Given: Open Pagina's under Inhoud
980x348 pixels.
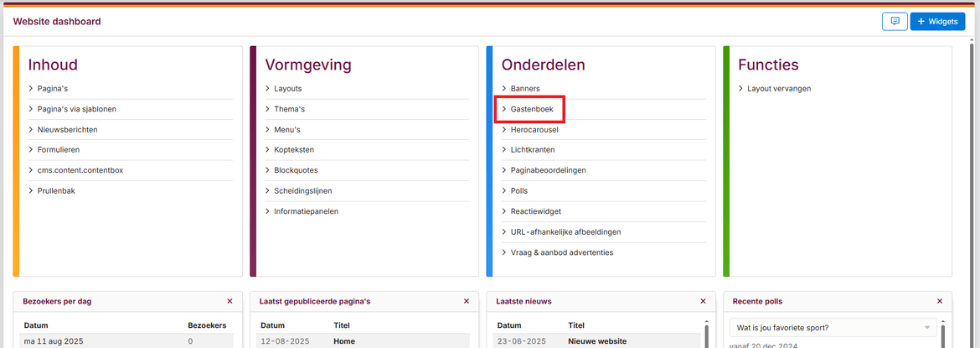Looking at the screenshot, I should [x=54, y=88].
